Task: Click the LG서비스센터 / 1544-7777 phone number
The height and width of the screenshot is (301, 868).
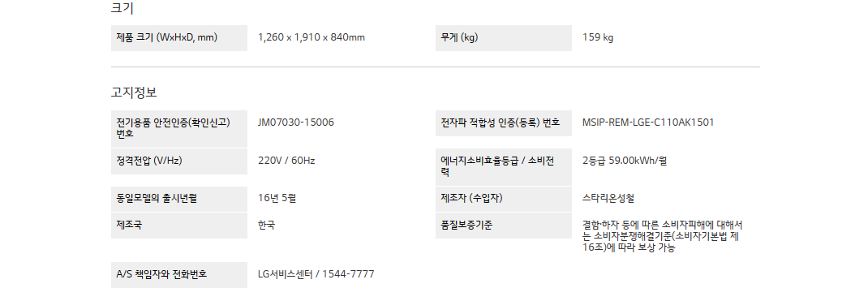Action: pyautogui.click(x=316, y=274)
